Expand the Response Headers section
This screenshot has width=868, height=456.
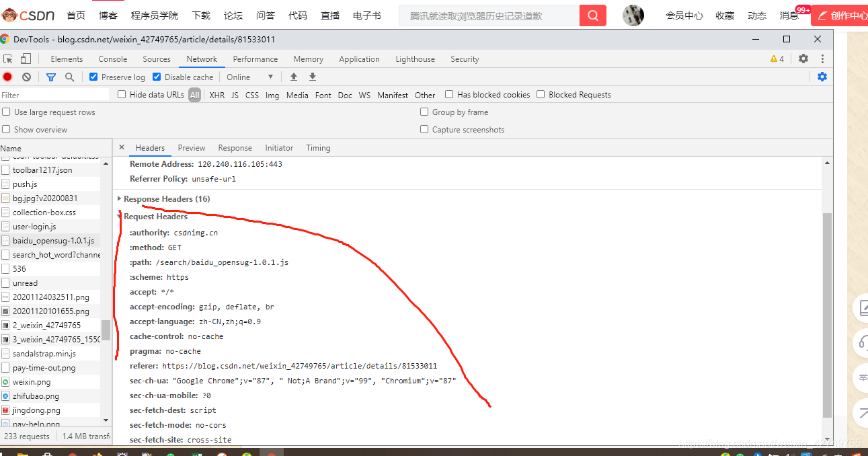[120, 198]
